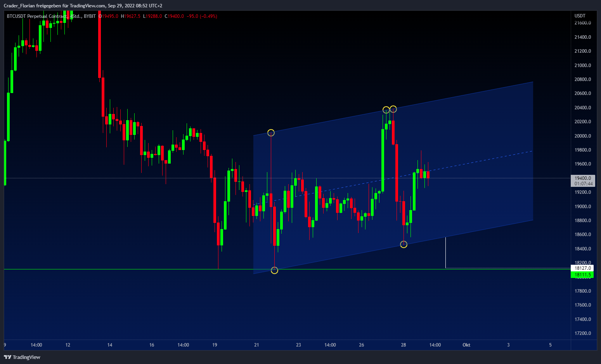601x364 pixels.
Task: Click the header text Crader_Florian freigegeben für TradingView.com
Action: [54, 6]
